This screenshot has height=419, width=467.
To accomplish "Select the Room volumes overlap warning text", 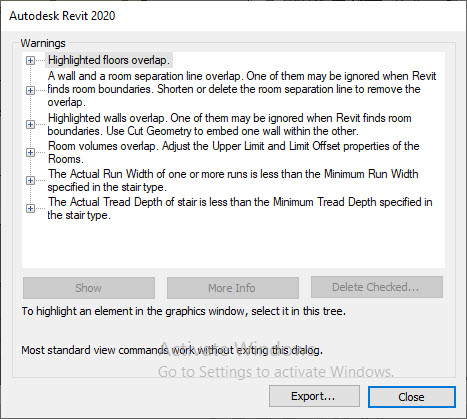I will tap(233, 152).
